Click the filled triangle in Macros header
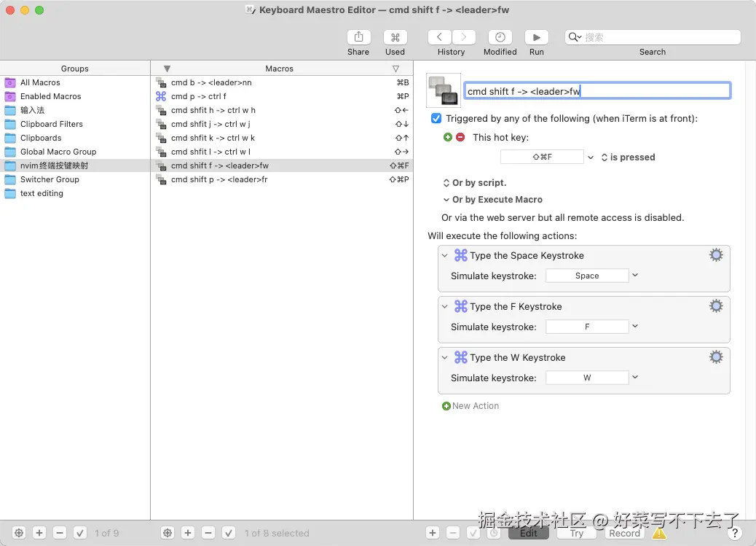This screenshot has width=756, height=546. (x=167, y=69)
